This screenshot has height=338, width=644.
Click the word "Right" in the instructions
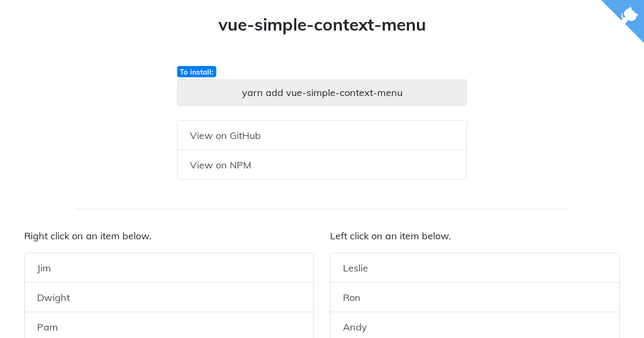coord(36,236)
